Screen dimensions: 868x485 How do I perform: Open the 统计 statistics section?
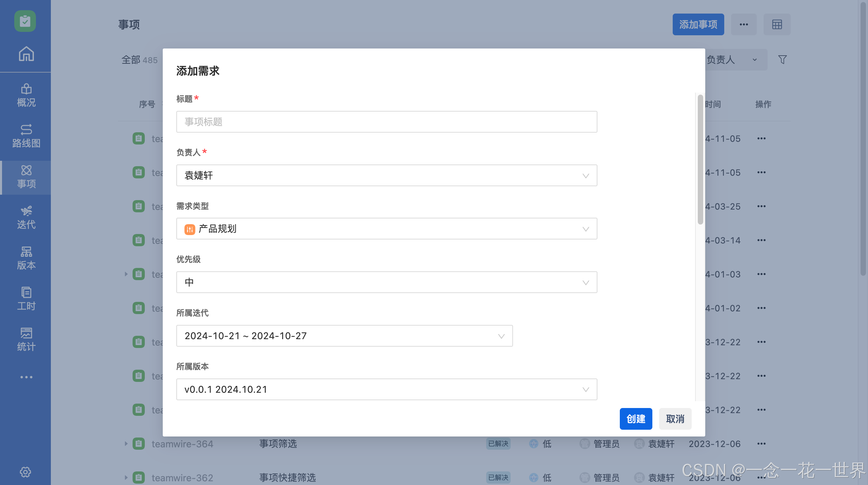pyautogui.click(x=26, y=339)
